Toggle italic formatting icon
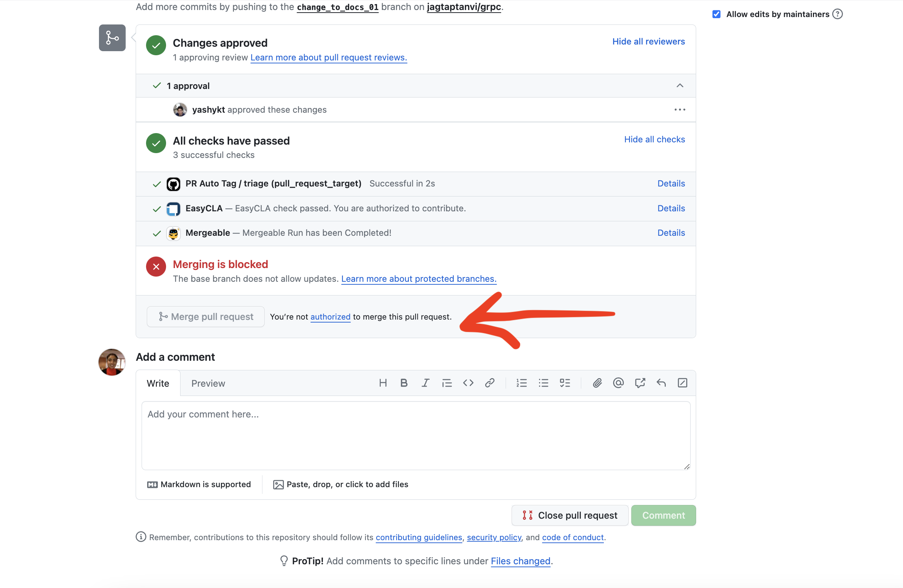Viewport: 903px width, 588px height. (x=425, y=383)
